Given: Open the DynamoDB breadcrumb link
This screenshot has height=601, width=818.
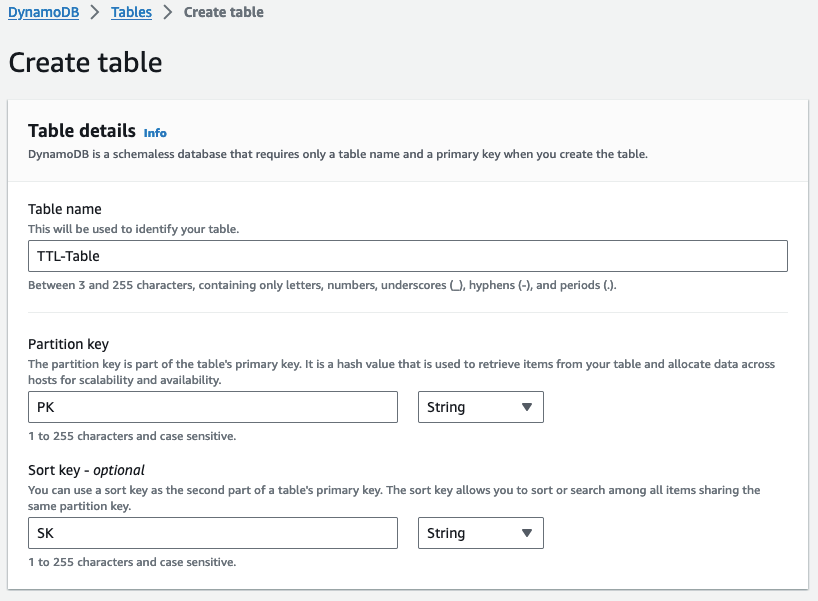Looking at the screenshot, I should (x=43, y=12).
